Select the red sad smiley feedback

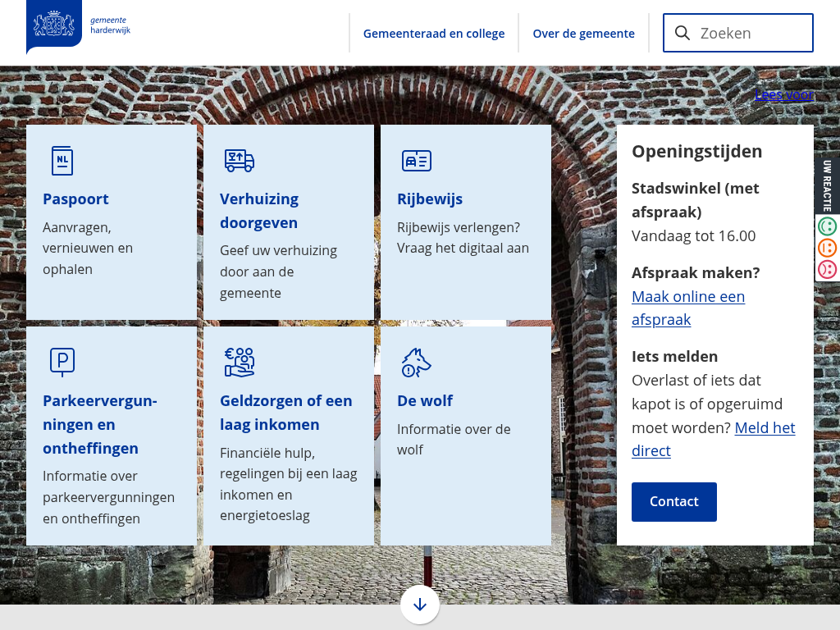[827, 269]
